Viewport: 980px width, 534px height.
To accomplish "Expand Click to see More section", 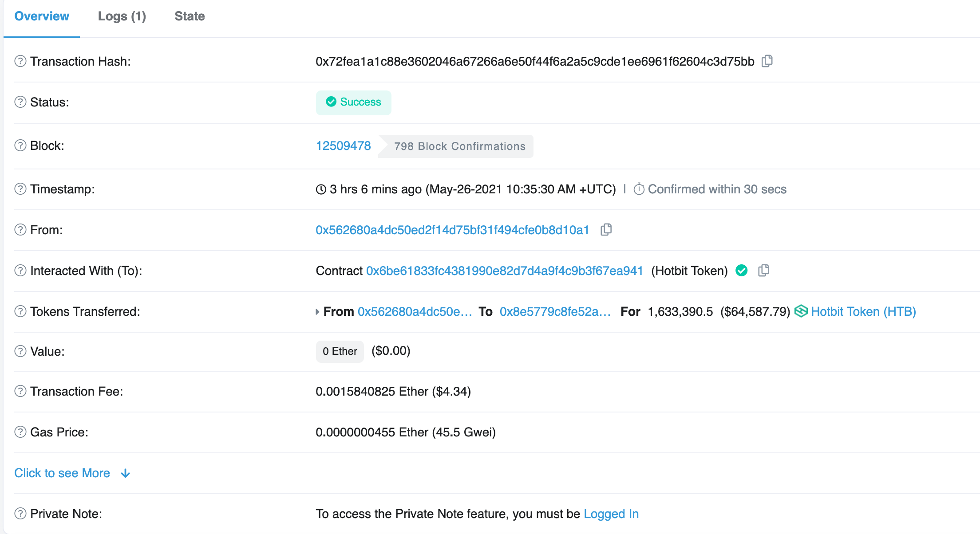I will point(62,473).
